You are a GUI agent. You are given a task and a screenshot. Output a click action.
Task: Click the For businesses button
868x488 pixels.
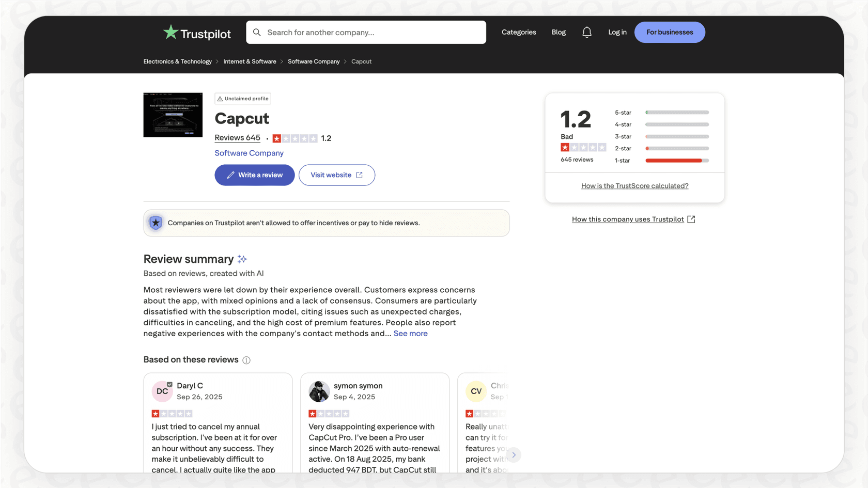[670, 32]
